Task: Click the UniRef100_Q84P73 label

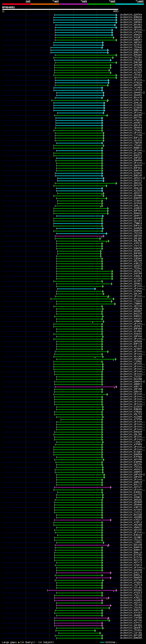Action: (x=131, y=216)
